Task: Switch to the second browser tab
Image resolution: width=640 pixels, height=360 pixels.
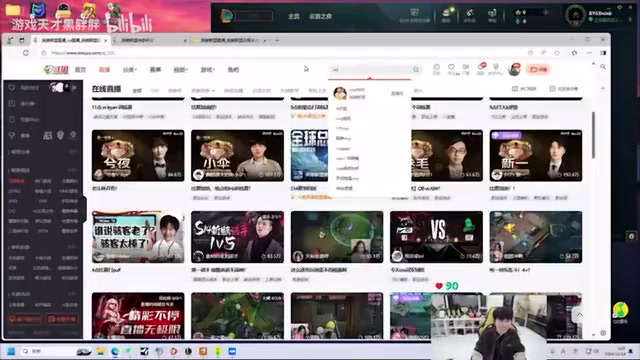Action: 149,40
